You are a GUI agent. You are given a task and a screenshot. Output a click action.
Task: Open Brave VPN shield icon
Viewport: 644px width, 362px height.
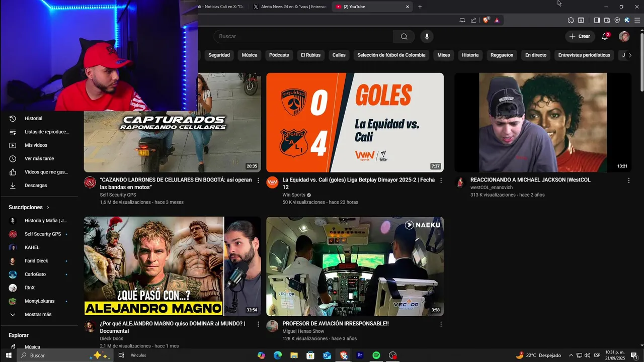click(x=617, y=20)
